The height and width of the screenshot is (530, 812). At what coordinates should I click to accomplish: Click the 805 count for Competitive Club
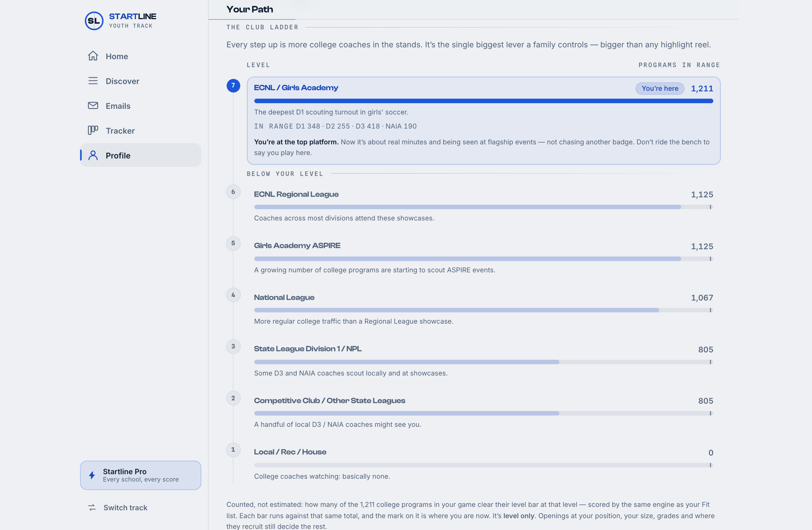coord(705,401)
